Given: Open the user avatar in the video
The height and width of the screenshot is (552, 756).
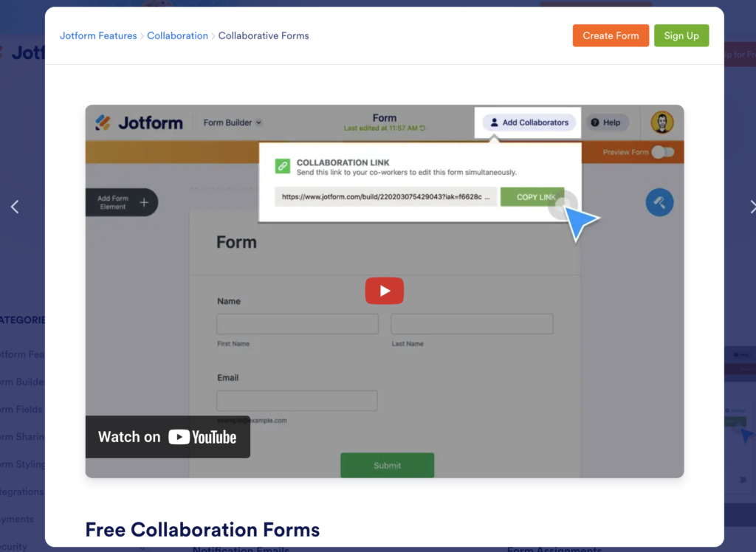Looking at the screenshot, I should tap(662, 122).
